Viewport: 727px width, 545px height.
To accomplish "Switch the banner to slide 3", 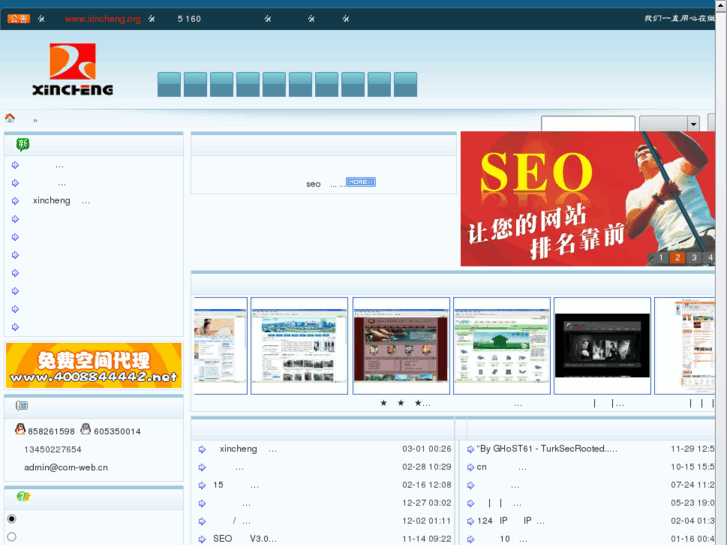I will point(694,258).
